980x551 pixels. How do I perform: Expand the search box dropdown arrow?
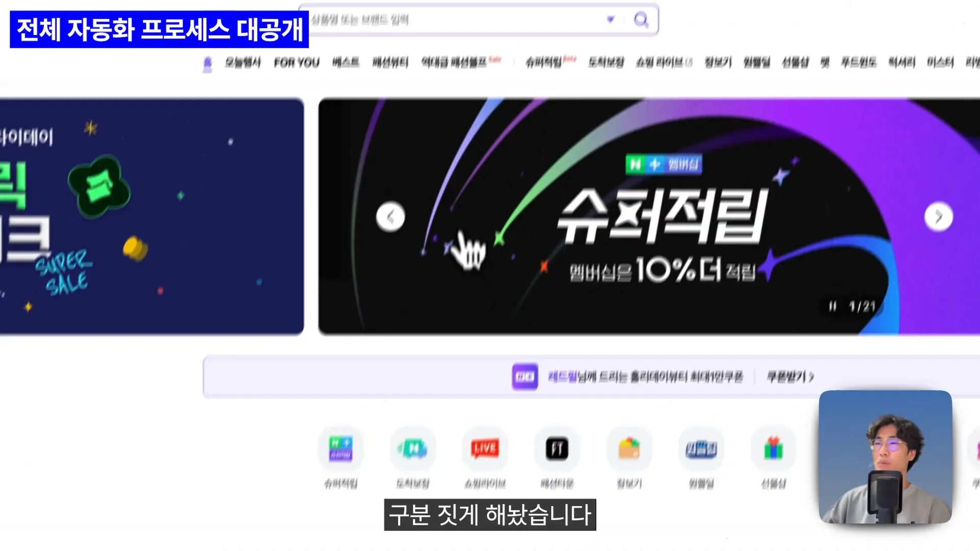tap(610, 19)
